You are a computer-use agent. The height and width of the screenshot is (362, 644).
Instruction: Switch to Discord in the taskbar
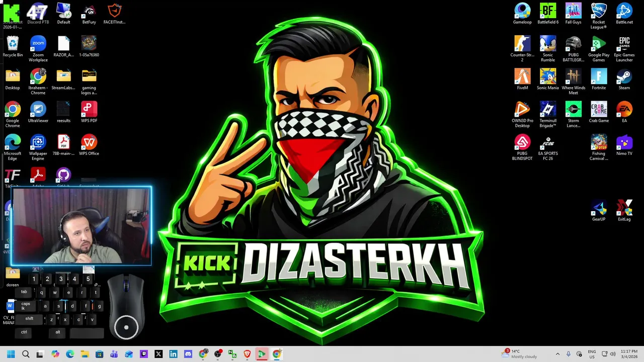[188, 354]
